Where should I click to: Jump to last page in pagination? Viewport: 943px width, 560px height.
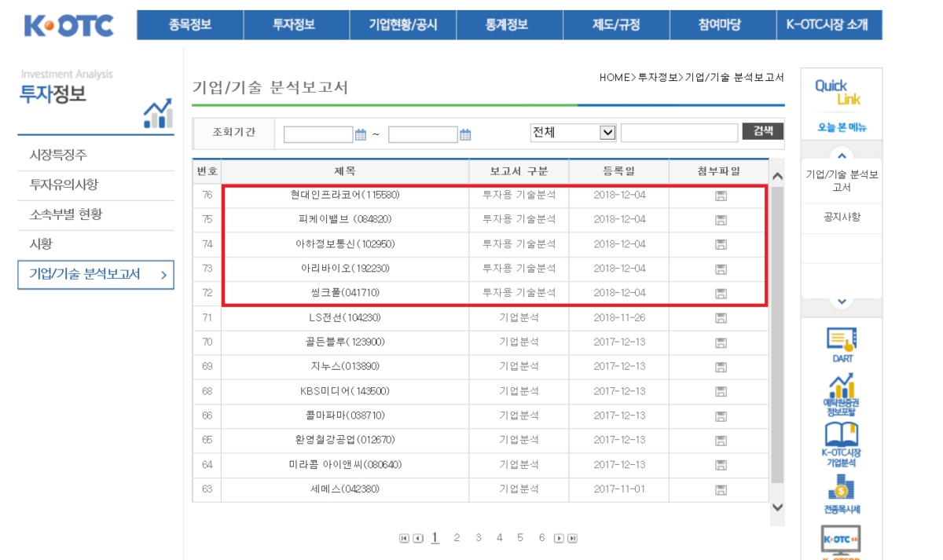[573, 538]
